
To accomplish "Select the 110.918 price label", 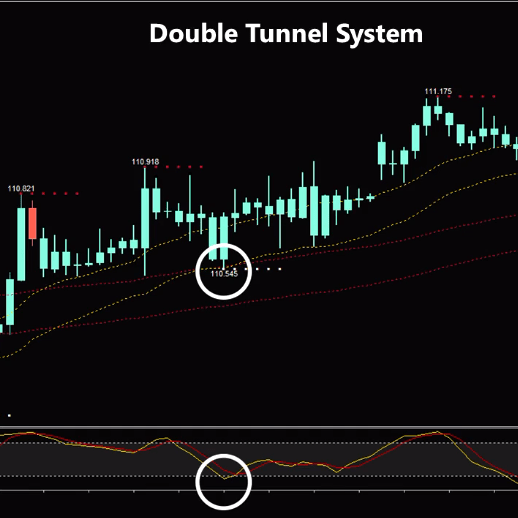I will (145, 162).
